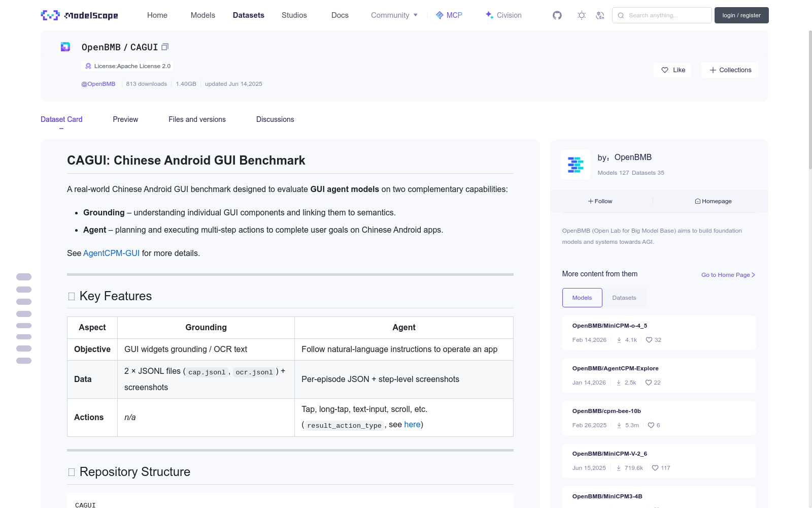The height and width of the screenshot is (508, 812).
Task: Follow the OpenBMB organization
Action: [600, 201]
